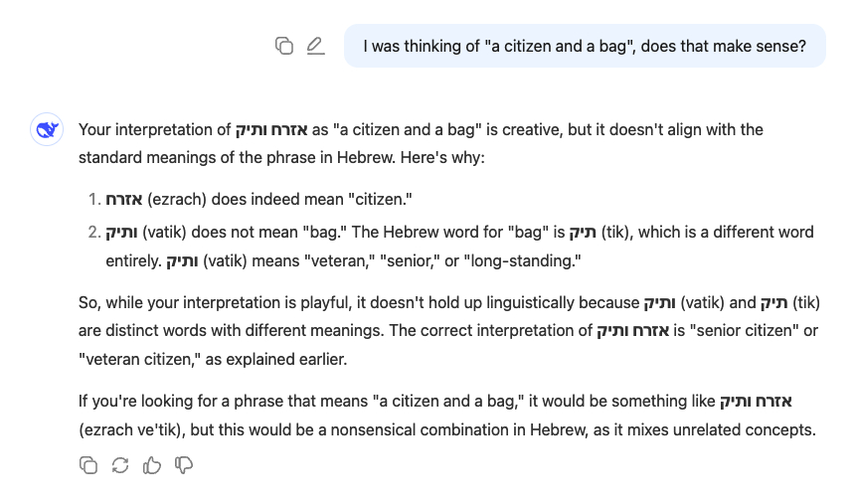Copy the assistant's response
Screen dimensions: 856x504
pyautogui.click(x=88, y=464)
